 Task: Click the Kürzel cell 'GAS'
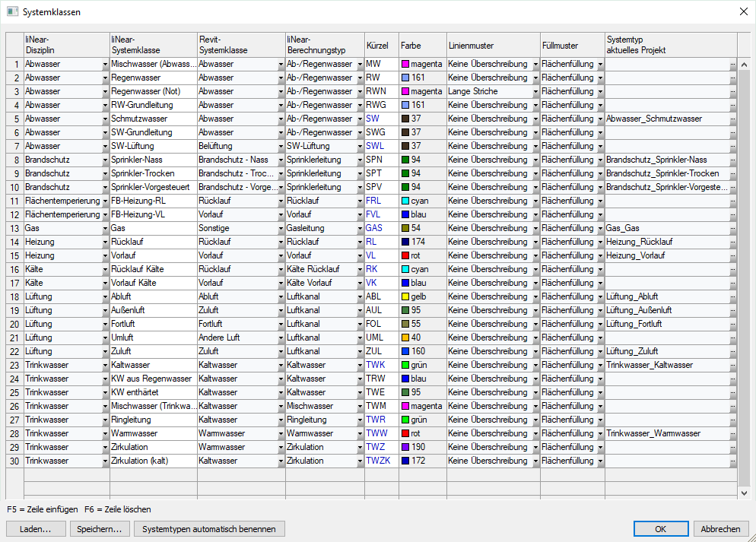click(x=381, y=228)
